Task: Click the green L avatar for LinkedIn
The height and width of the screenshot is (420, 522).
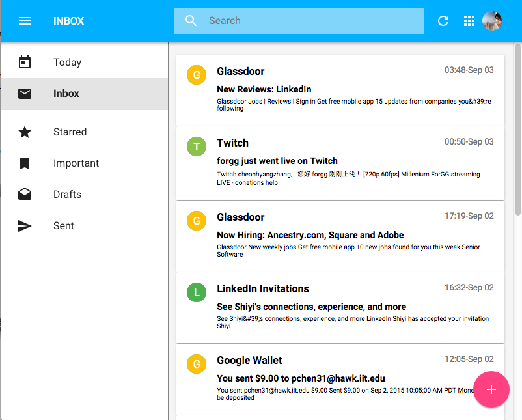Action: [197, 292]
